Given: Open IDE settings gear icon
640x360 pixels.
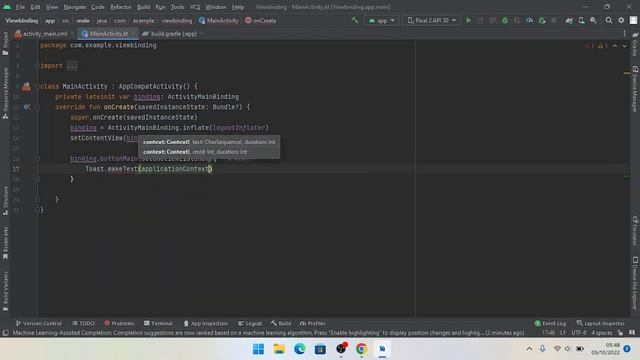Looking at the screenshot, I should 621,20.
